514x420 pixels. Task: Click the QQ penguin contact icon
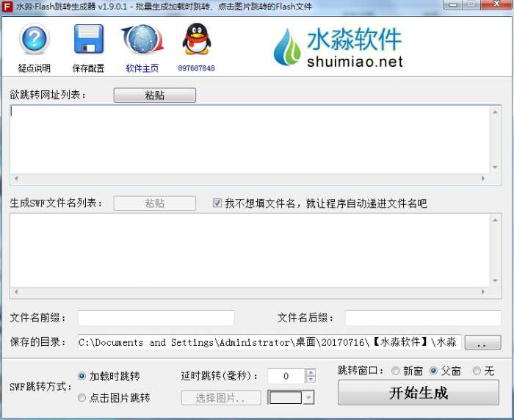[196, 39]
